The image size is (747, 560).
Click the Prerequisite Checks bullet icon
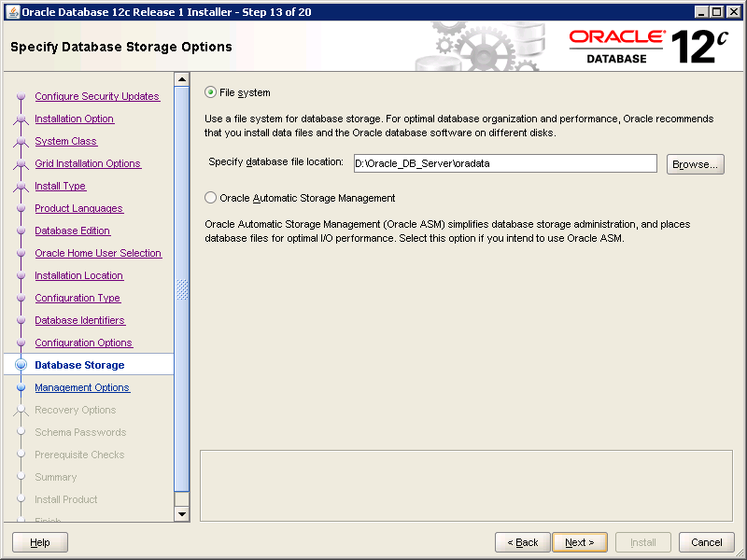tap(21, 455)
